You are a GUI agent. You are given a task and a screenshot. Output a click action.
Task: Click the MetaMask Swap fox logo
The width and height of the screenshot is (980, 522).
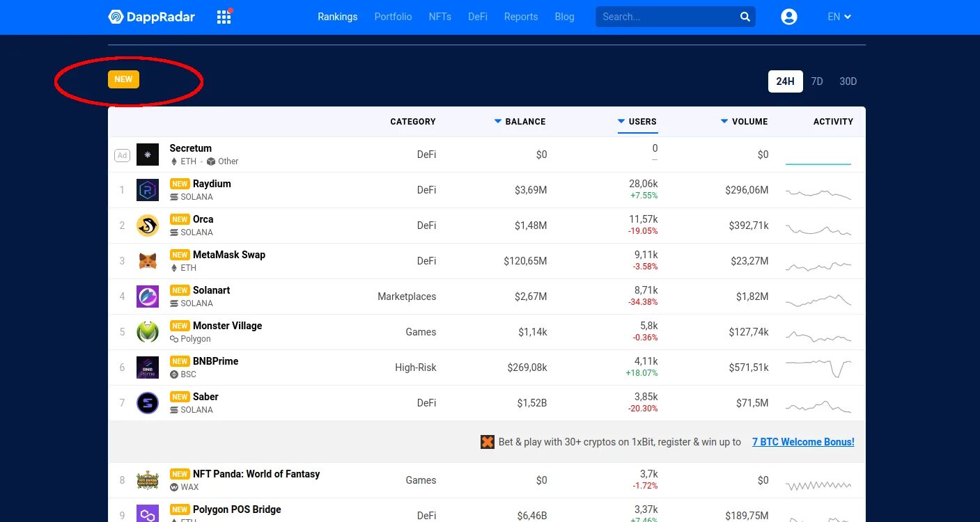tap(148, 261)
